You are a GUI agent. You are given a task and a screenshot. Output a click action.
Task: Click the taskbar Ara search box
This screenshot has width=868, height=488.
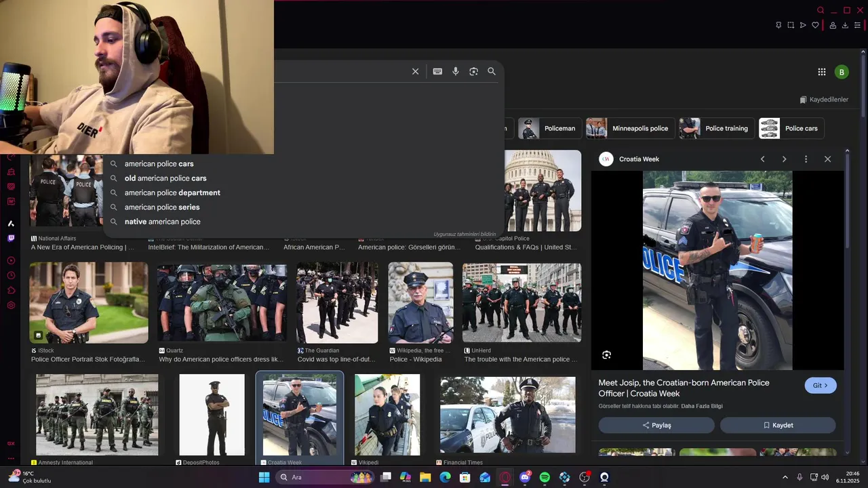tap(325, 477)
